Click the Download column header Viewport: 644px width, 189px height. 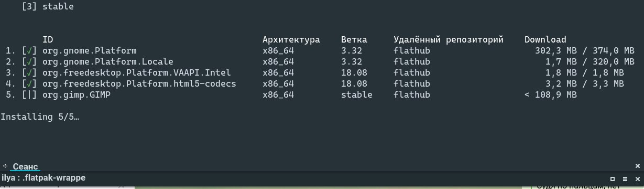[545, 40]
